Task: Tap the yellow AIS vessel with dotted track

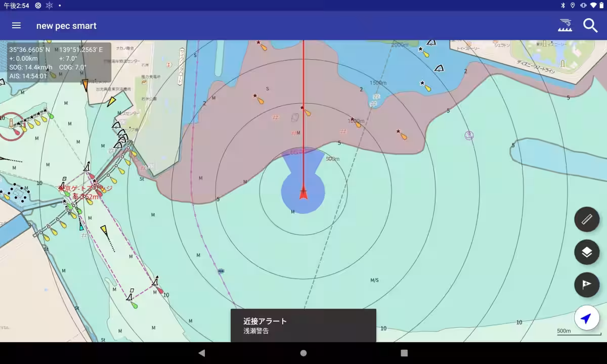Action: click(105, 231)
